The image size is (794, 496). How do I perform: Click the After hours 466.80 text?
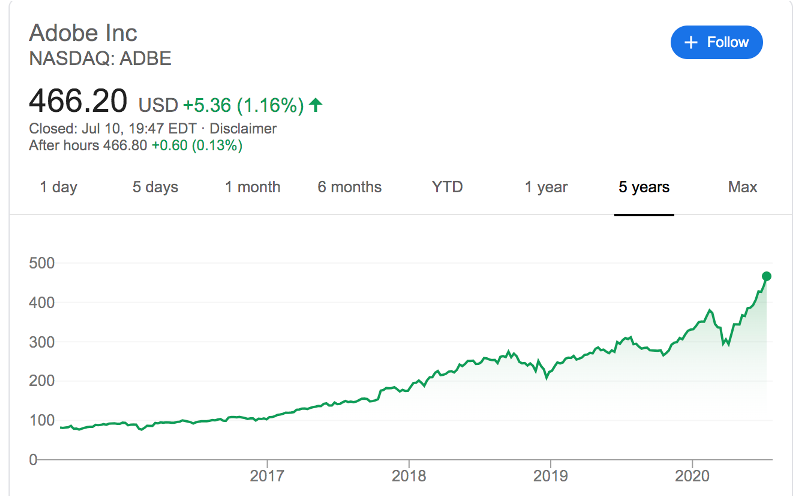(x=88, y=145)
